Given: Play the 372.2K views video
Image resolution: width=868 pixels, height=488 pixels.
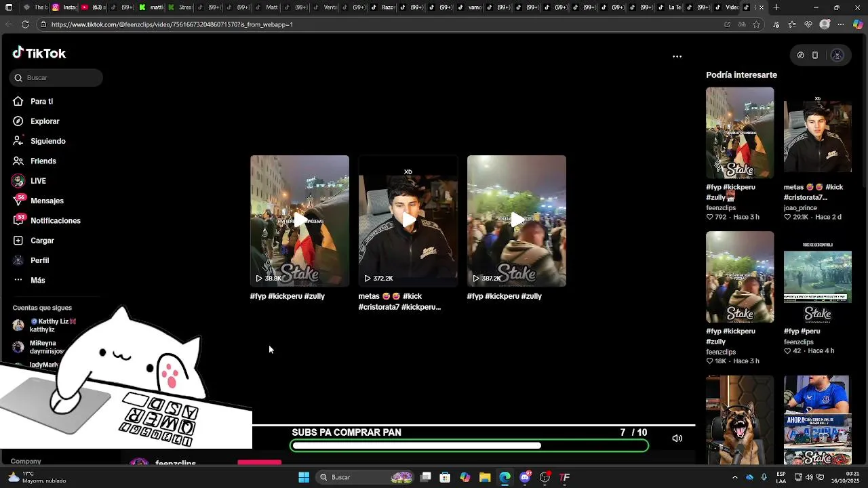Looking at the screenshot, I should point(408,220).
